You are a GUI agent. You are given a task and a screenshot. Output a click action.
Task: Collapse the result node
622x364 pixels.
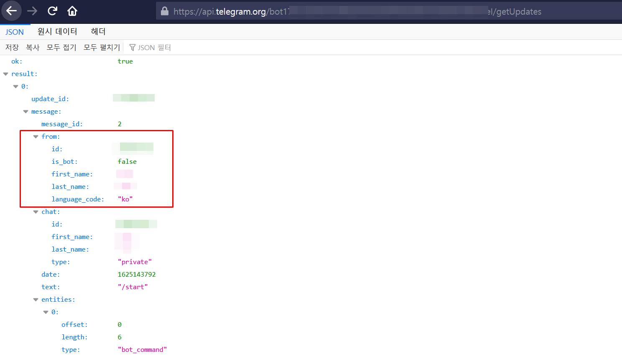[6, 74]
